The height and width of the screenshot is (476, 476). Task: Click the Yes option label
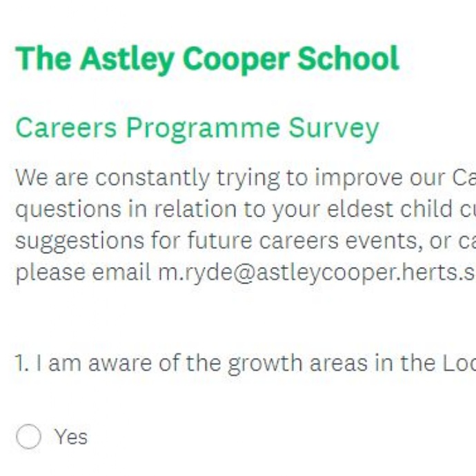pos(71,437)
